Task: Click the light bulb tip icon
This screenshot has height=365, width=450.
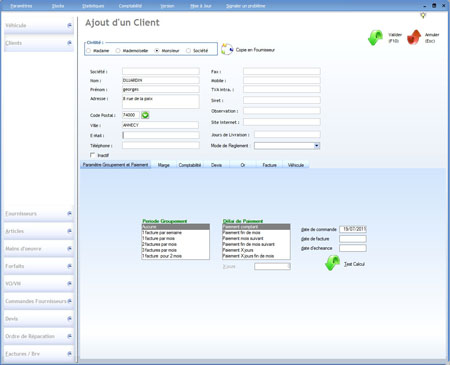Action: point(423,15)
